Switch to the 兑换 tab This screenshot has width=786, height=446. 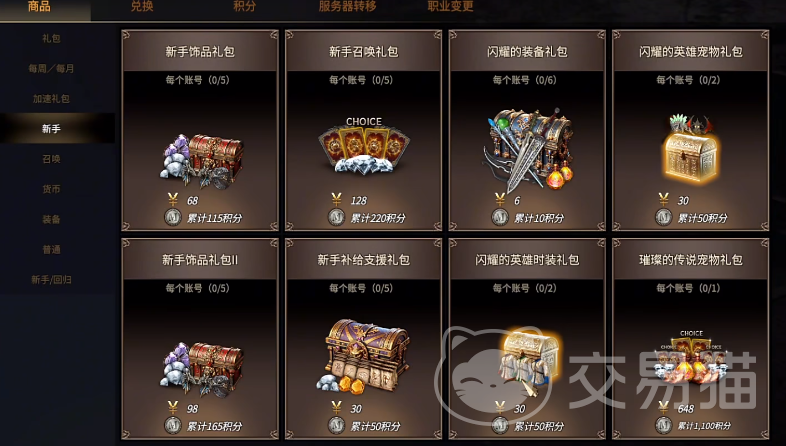[x=142, y=6]
